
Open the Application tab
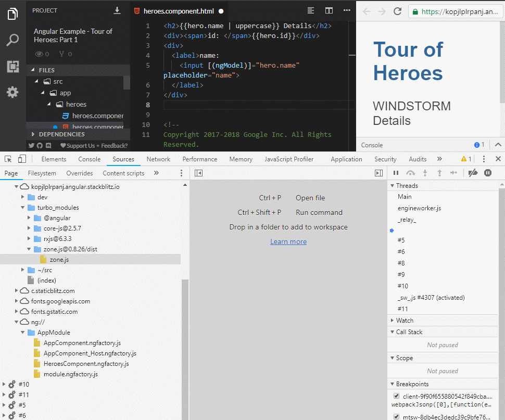tap(346, 159)
